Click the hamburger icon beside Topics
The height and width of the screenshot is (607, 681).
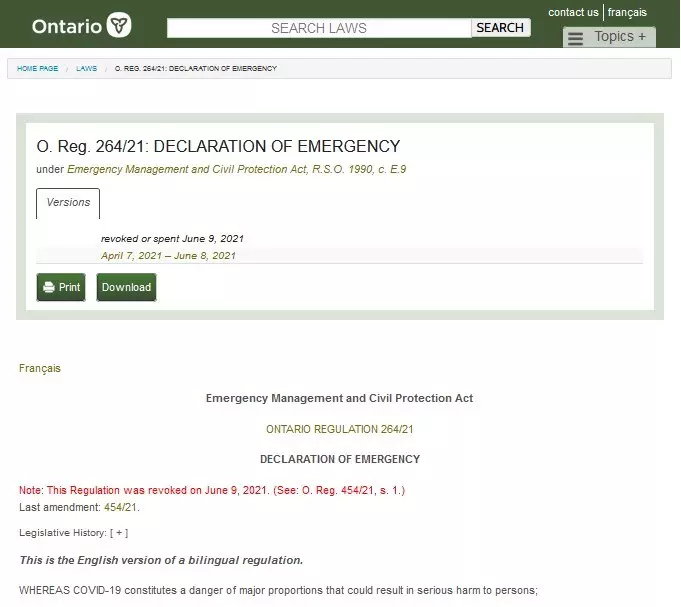click(x=575, y=38)
